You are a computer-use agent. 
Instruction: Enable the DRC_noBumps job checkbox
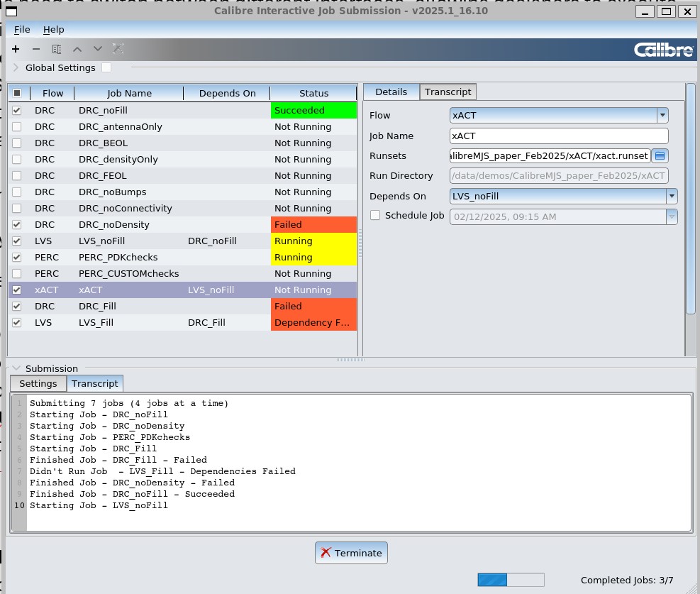pos(17,192)
